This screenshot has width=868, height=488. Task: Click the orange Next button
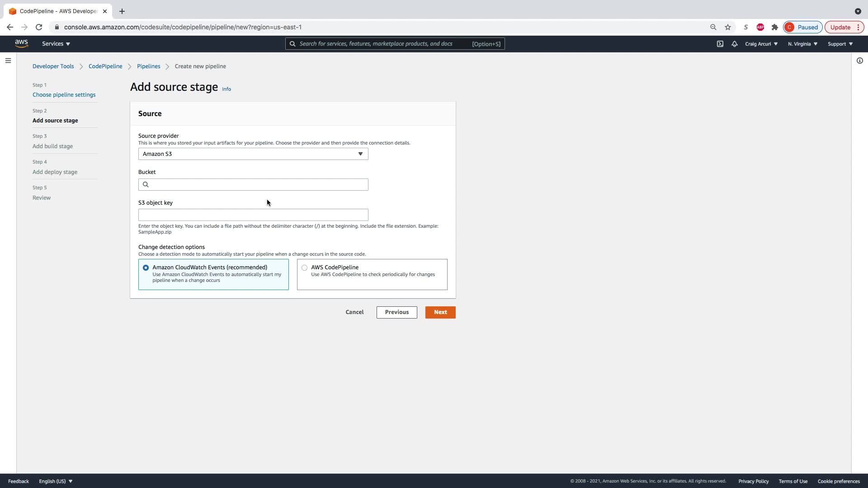(440, 312)
